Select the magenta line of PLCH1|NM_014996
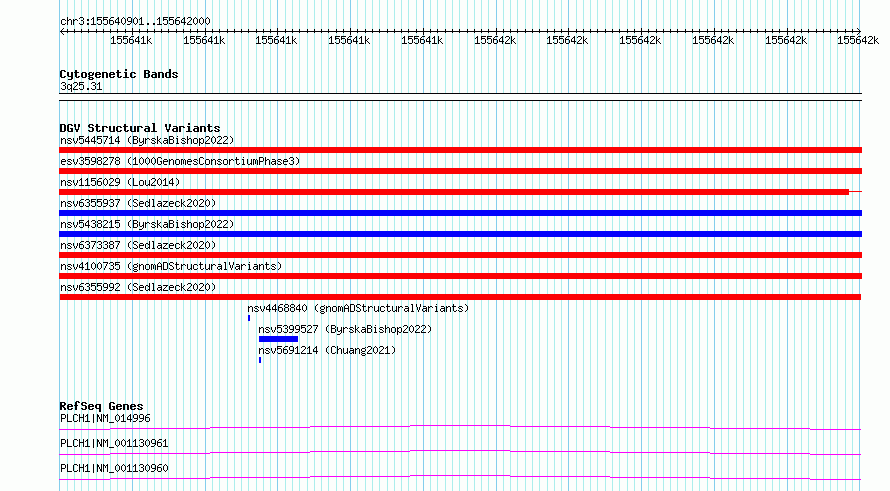Image resolution: width=890 pixels, height=491 pixels. (x=460, y=427)
